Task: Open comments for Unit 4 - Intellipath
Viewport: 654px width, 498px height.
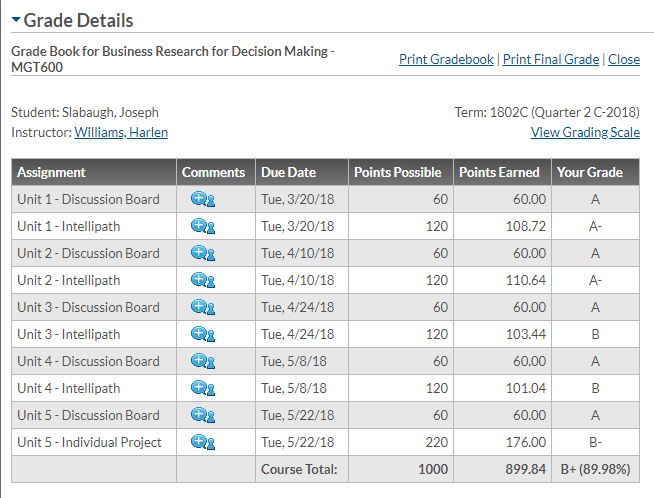Action: tap(203, 388)
